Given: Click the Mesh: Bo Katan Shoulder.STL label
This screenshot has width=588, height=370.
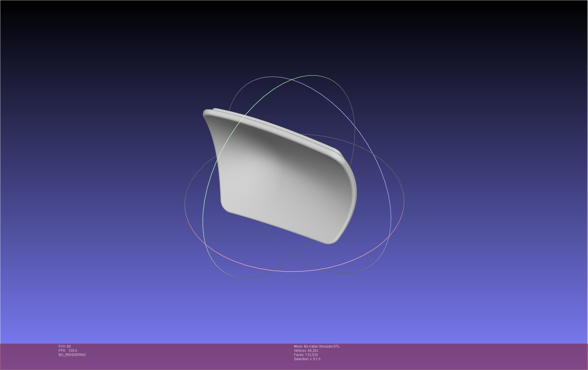Looking at the screenshot, I should point(317,346).
